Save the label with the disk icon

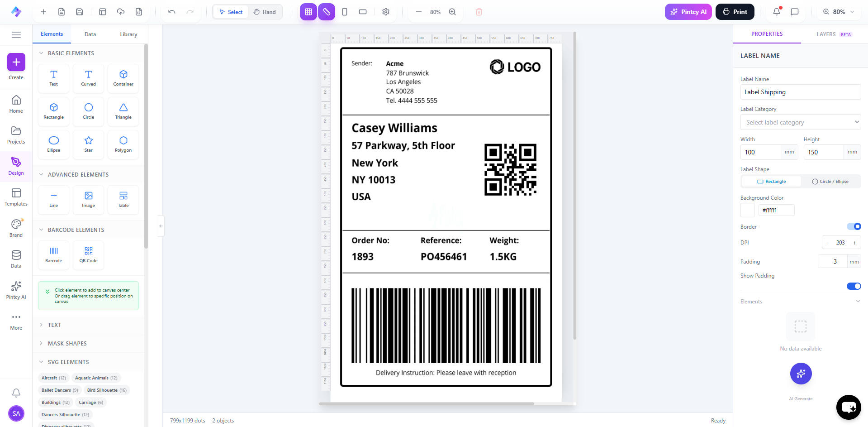click(x=80, y=12)
